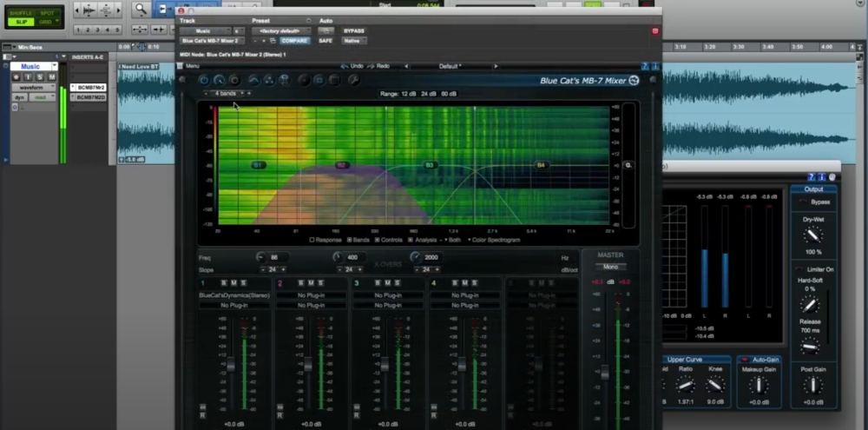
Task: Click the wrench settings icon in MB-7 toolbar
Action: click(x=354, y=80)
